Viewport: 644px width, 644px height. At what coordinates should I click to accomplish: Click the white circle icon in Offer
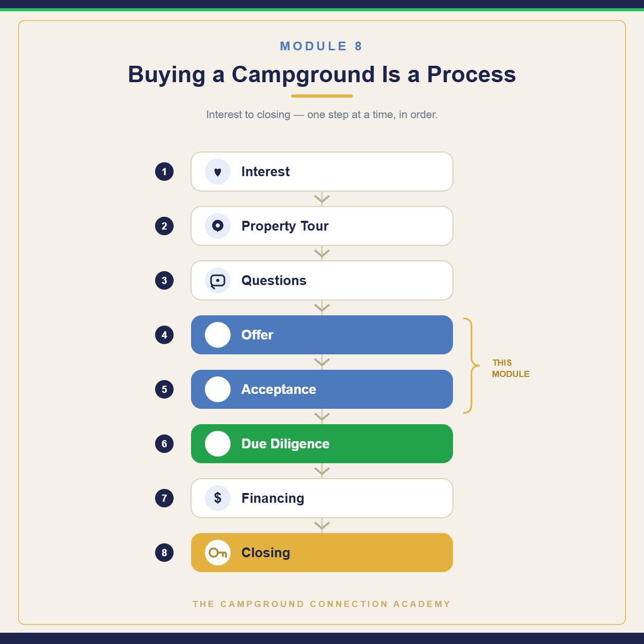click(x=218, y=335)
